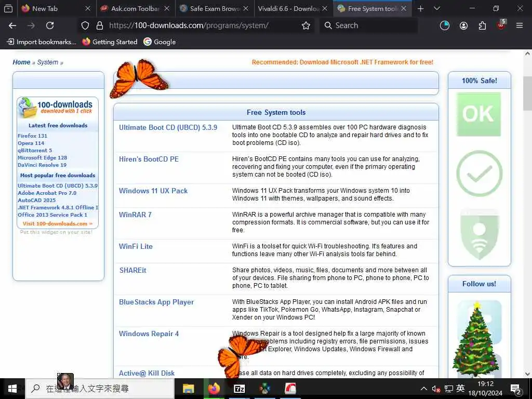This screenshot has height=399, width=532.
Task: Open the Extensions puzzle icon
Action: pyautogui.click(x=482, y=25)
